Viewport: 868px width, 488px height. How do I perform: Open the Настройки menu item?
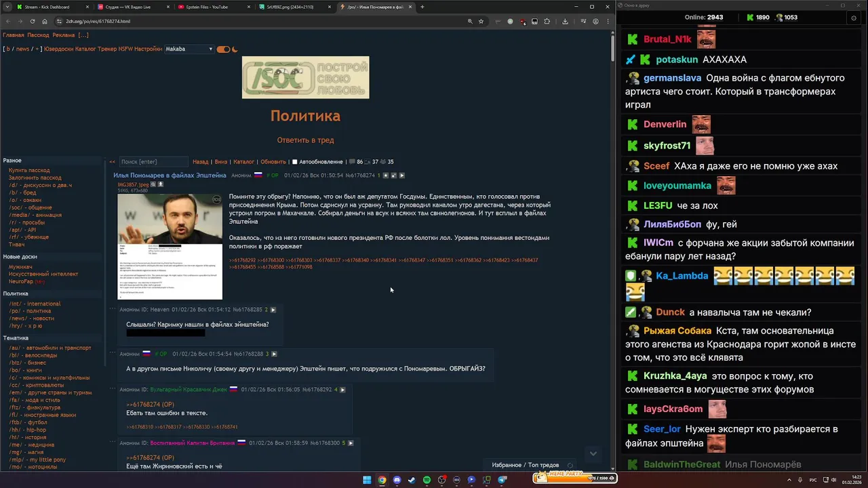pos(148,49)
